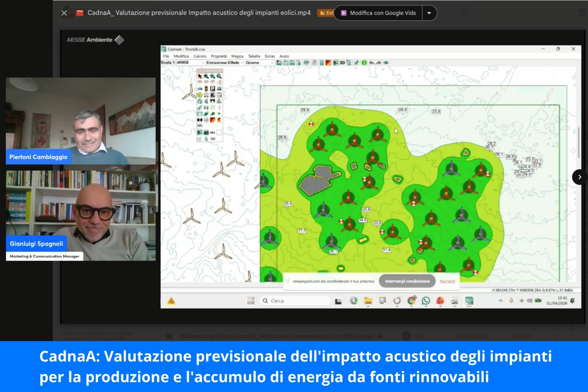Select the house building tool
Viewport: 588px width, 392px height.
pos(200,101)
